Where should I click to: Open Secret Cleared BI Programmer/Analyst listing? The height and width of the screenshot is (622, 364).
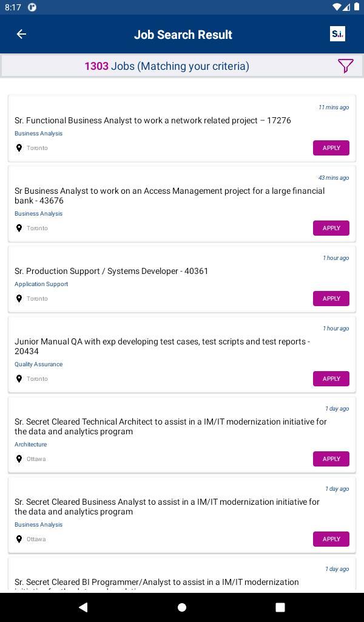pyautogui.click(x=157, y=582)
